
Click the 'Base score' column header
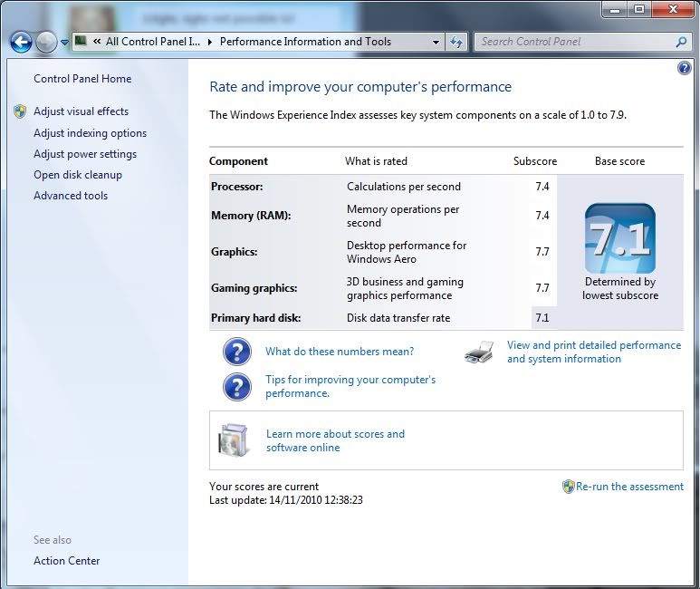[x=619, y=161]
